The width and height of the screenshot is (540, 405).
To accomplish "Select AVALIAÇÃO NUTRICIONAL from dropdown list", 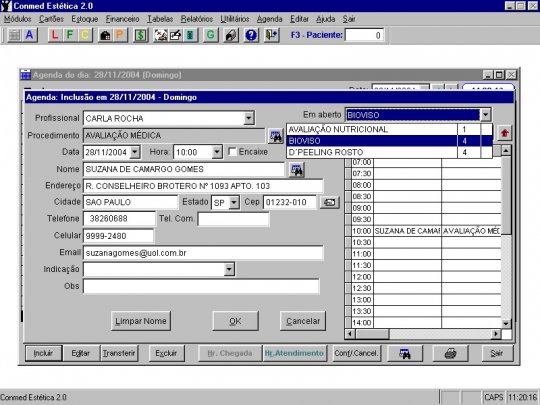I will pos(389,129).
